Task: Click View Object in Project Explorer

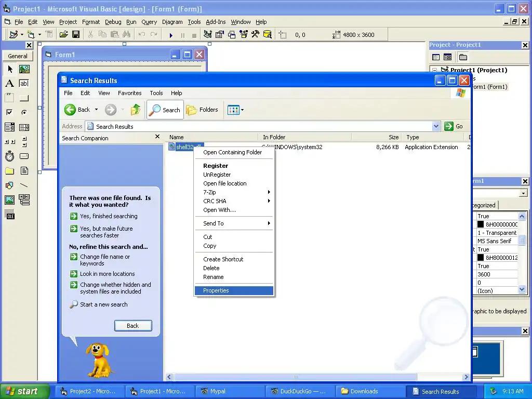Action: (447, 57)
